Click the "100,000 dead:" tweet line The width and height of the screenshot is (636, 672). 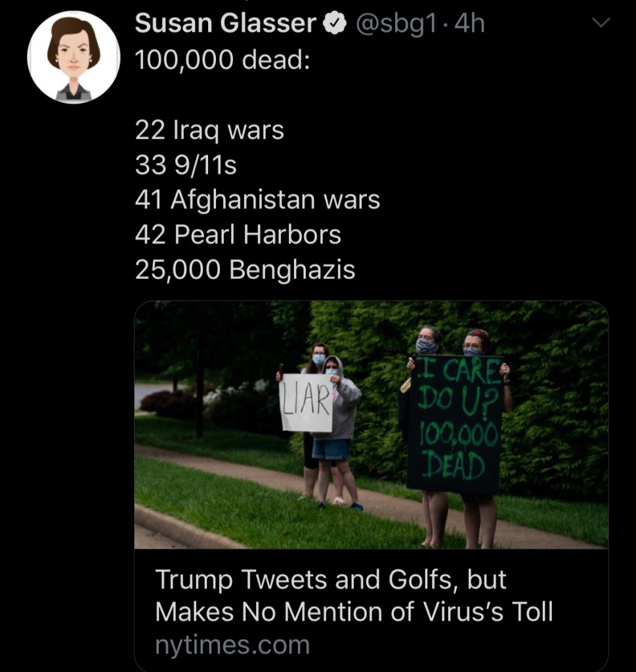pyautogui.click(x=223, y=60)
